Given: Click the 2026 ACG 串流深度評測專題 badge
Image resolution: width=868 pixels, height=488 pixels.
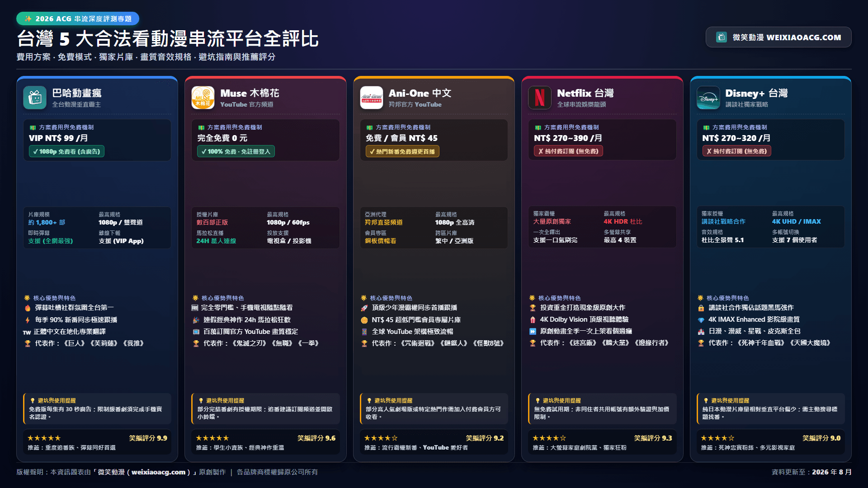Looking at the screenshot, I should [x=78, y=19].
